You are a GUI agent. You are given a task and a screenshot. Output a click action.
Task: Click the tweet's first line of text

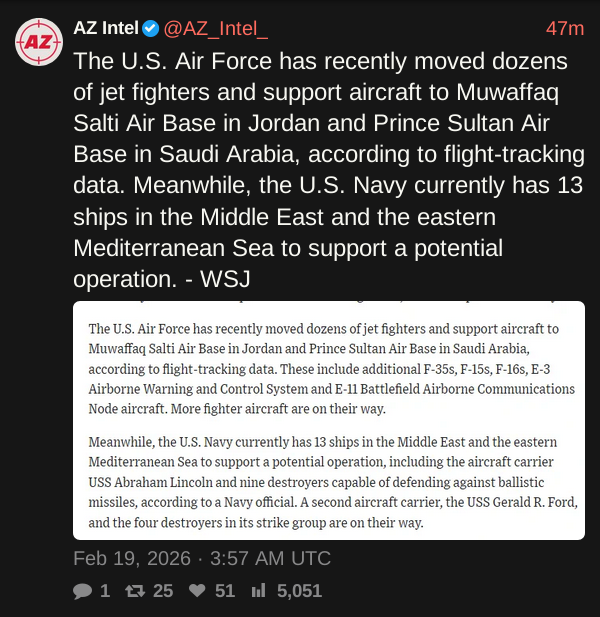pyautogui.click(x=320, y=62)
